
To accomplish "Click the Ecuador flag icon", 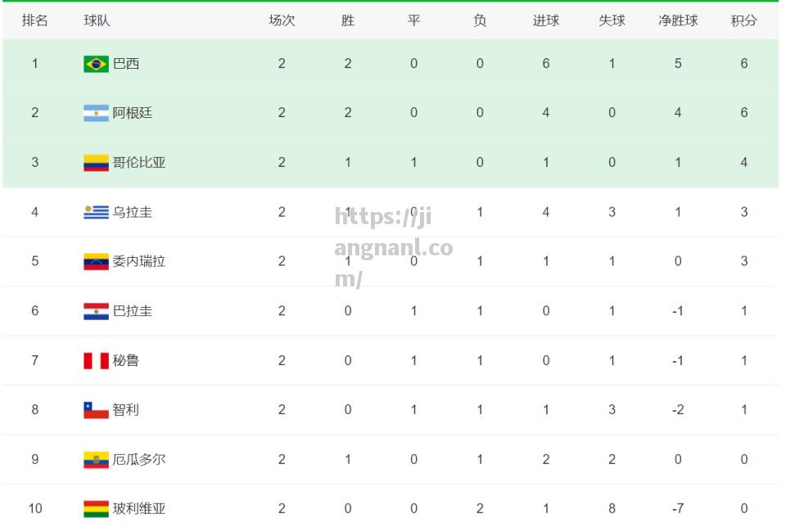I will tap(96, 460).
